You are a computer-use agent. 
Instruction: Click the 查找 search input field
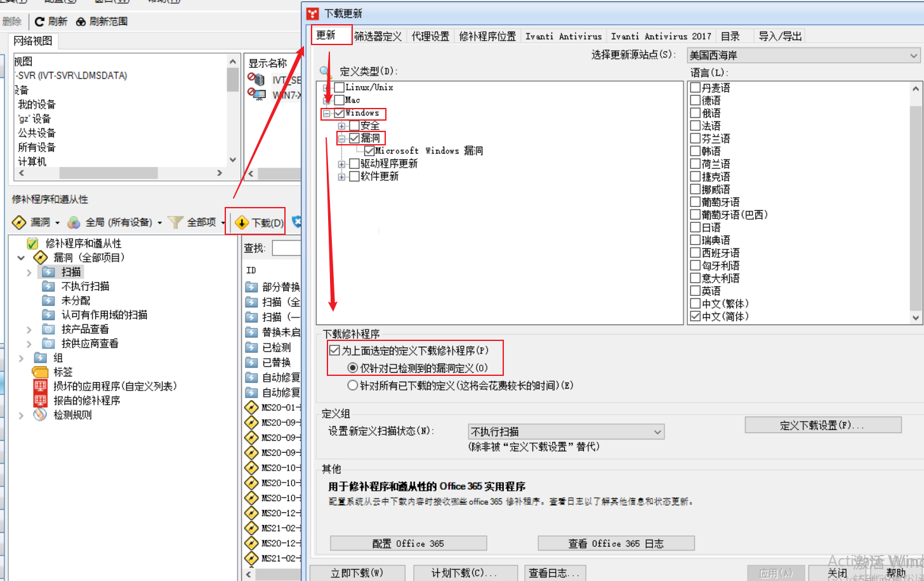pyautogui.click(x=287, y=248)
